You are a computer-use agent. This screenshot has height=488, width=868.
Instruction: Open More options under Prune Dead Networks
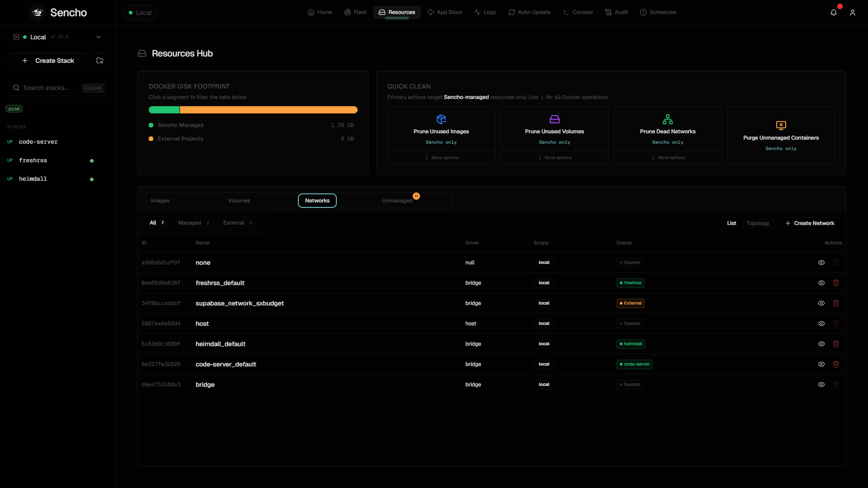pos(668,158)
